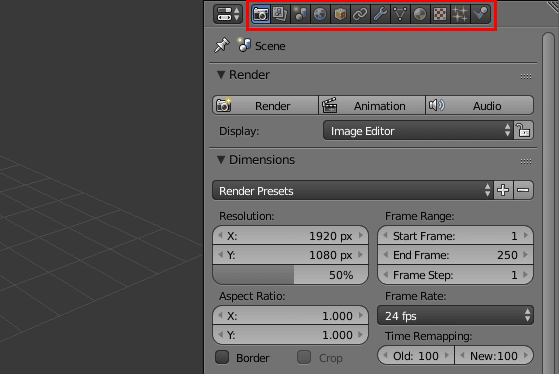559x374 pixels.
Task: Toggle the Crop checkbox
Action: [304, 357]
